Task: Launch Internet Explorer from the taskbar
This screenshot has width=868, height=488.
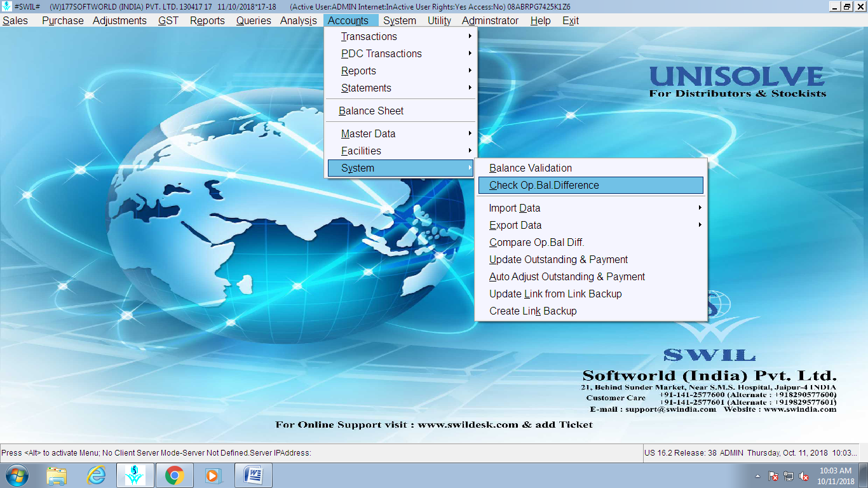Action: 96,475
